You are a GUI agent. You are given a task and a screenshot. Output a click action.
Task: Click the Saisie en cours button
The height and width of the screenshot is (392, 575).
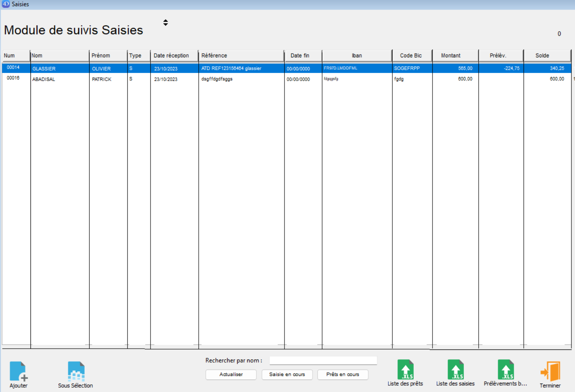pyautogui.click(x=287, y=374)
